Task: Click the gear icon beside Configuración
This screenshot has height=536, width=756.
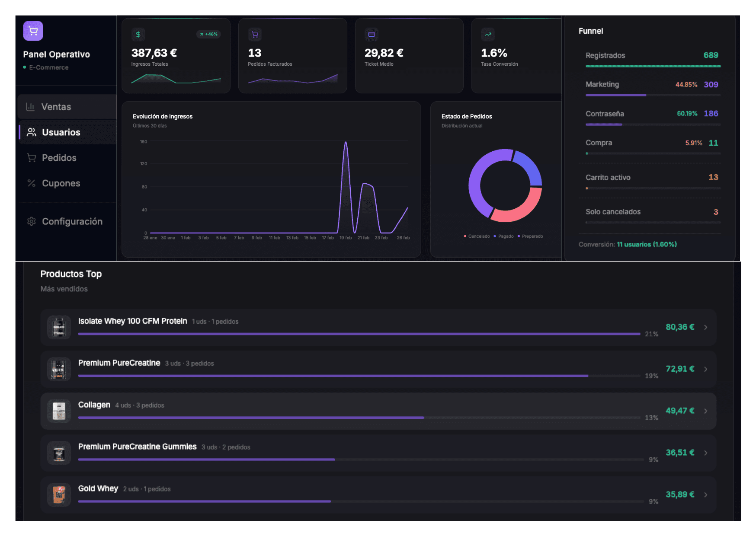Action: (x=32, y=221)
